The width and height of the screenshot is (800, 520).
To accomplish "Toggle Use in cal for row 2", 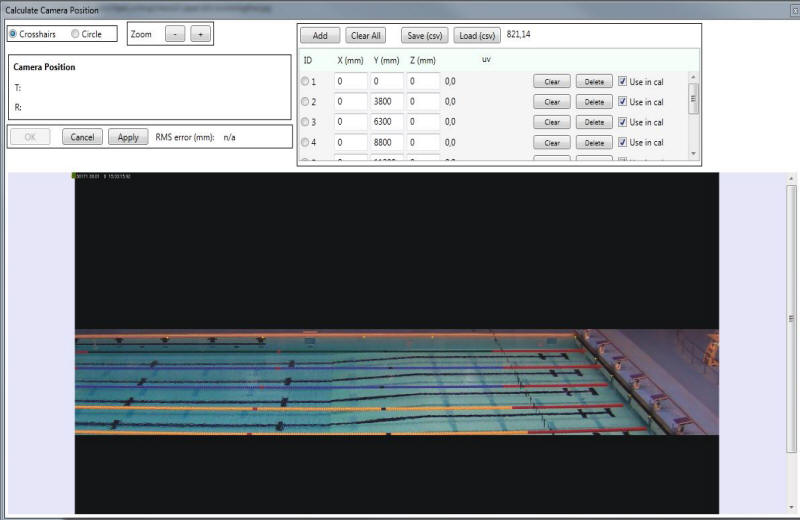I will [622, 102].
